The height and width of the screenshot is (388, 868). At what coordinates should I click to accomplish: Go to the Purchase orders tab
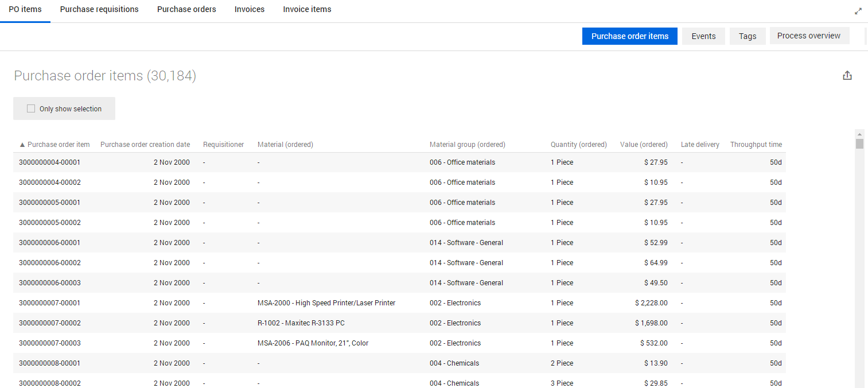click(x=186, y=9)
